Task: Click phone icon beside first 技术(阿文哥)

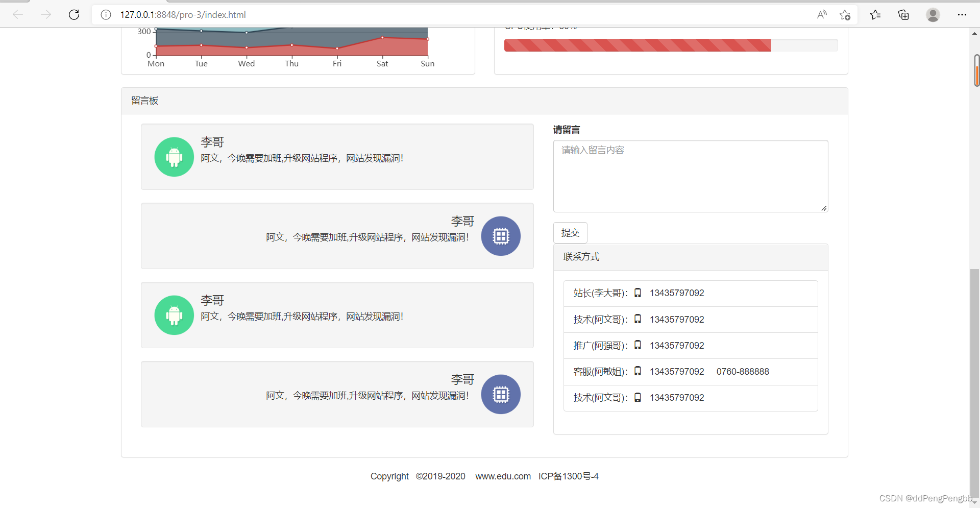Action: pos(638,319)
